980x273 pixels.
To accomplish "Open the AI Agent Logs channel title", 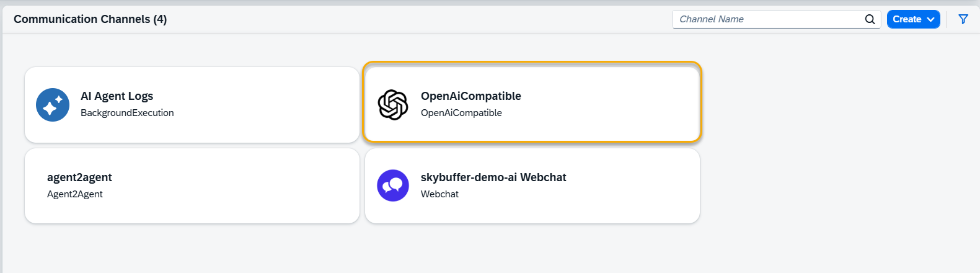I will point(117,96).
